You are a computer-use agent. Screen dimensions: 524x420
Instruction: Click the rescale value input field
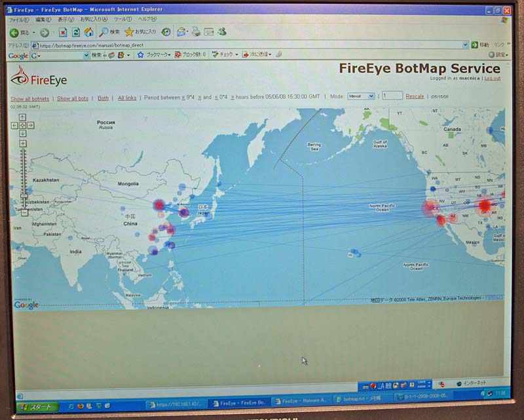pos(392,96)
